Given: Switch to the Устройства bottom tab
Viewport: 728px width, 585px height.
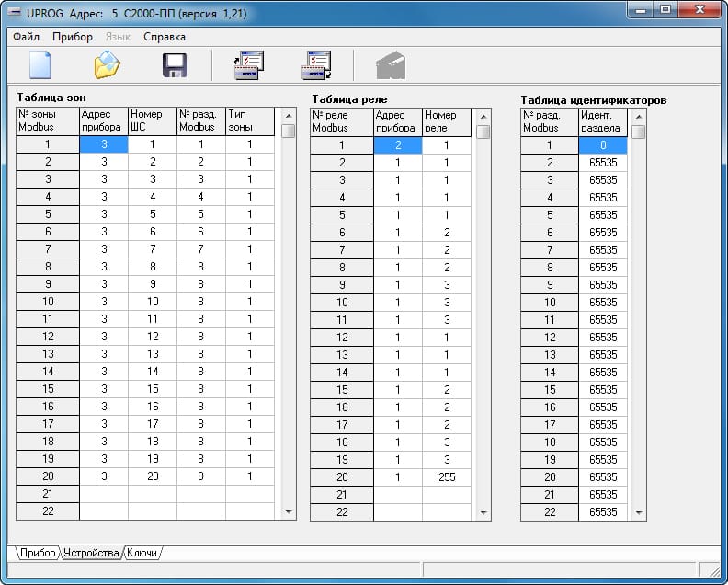Looking at the screenshot, I should [x=91, y=553].
